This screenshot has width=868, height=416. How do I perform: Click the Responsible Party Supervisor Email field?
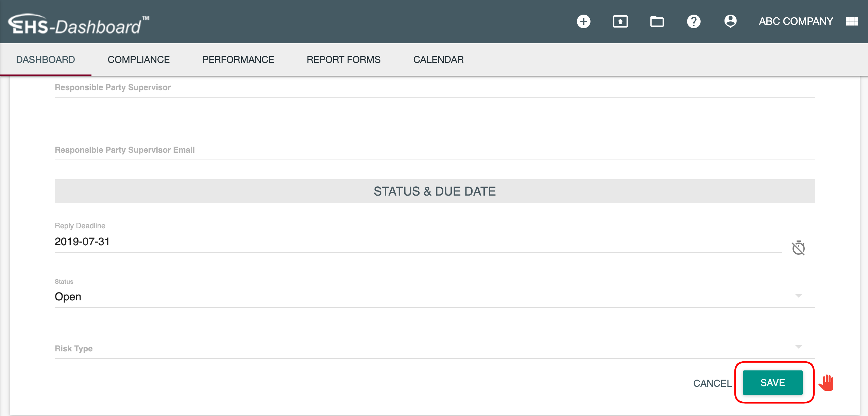click(x=435, y=150)
